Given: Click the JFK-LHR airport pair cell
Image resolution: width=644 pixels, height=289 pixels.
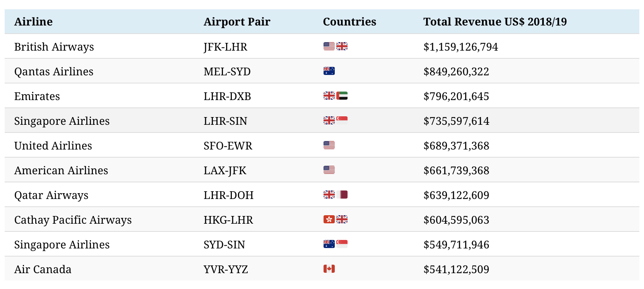Looking at the screenshot, I should [x=225, y=47].
